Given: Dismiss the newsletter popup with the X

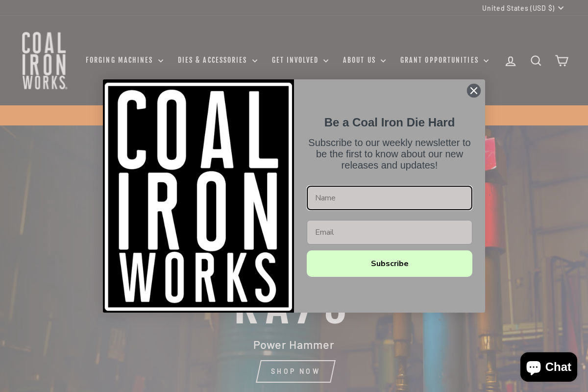Looking at the screenshot, I should (474, 91).
